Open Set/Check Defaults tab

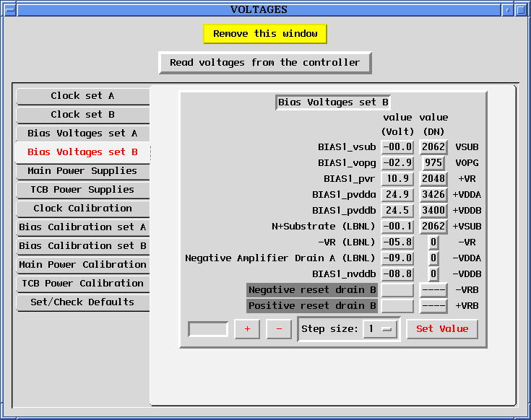coord(82,302)
